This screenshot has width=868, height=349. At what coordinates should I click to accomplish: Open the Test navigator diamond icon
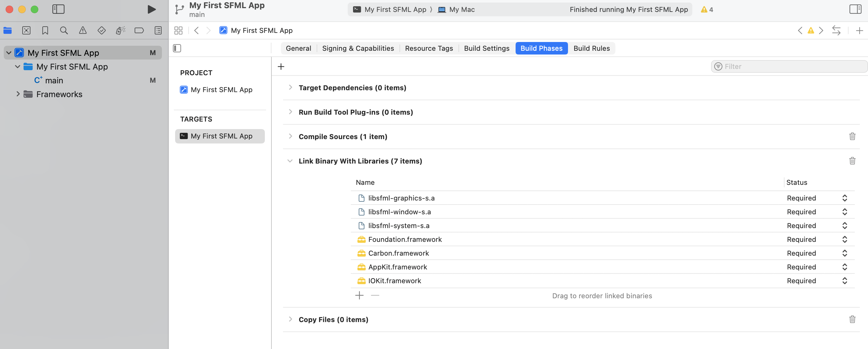(101, 30)
